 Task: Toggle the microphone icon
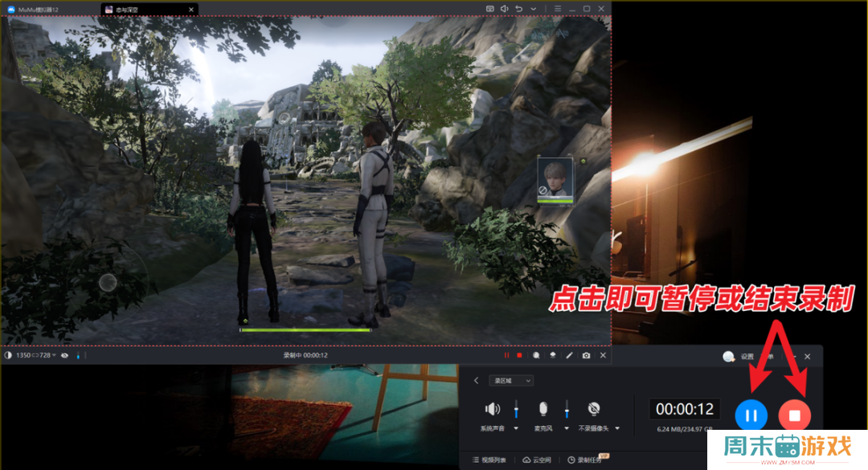(543, 408)
